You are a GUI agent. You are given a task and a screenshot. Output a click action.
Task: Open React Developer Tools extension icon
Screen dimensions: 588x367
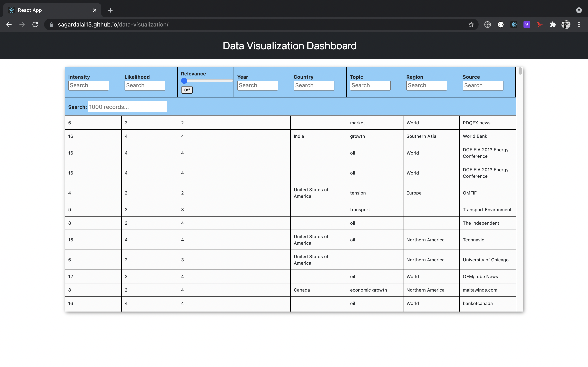[x=513, y=24]
